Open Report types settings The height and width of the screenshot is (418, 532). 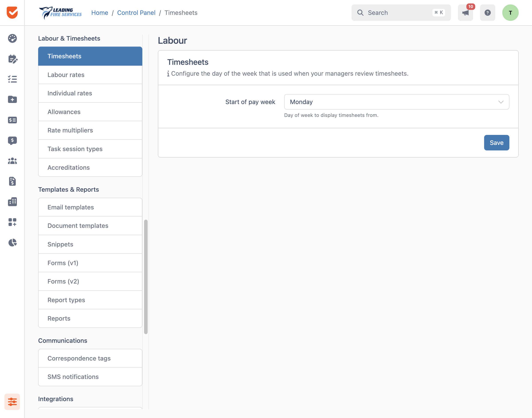point(90,300)
